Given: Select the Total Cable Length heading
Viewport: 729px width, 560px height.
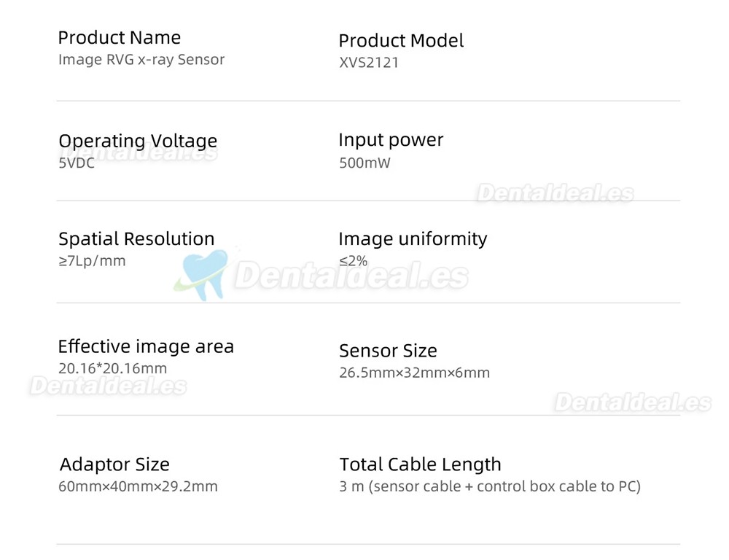Looking at the screenshot, I should point(421,464).
